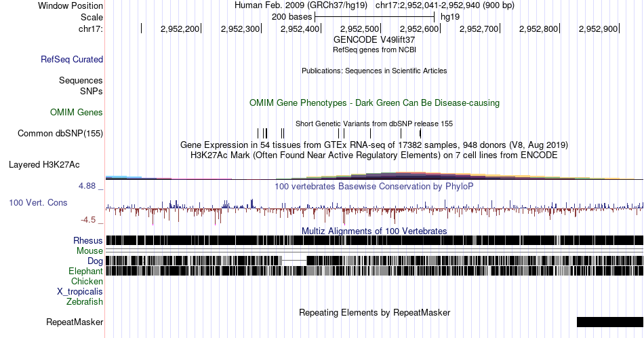Click the chr17:2,952,041-2,952,940 position header
The height and width of the screenshot is (338, 644).
coord(445,5)
